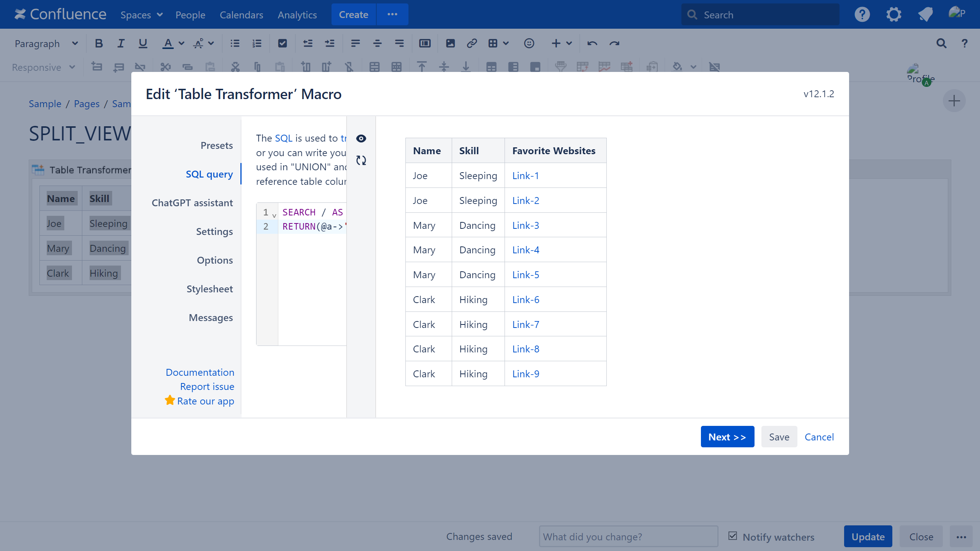Expand the insert more content dropdown arrow
The image size is (980, 551).
point(569,43)
